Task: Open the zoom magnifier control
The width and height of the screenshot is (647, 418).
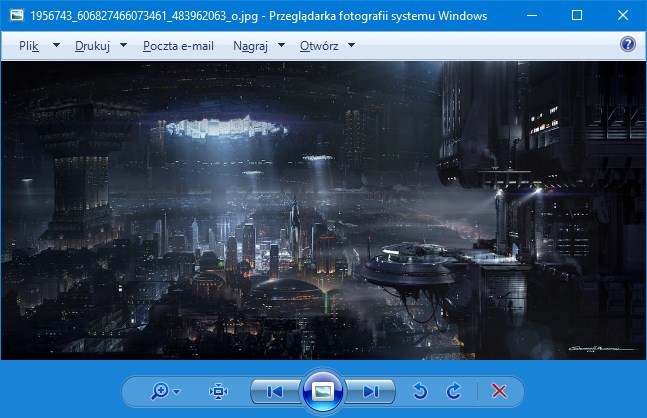Action: (160, 391)
